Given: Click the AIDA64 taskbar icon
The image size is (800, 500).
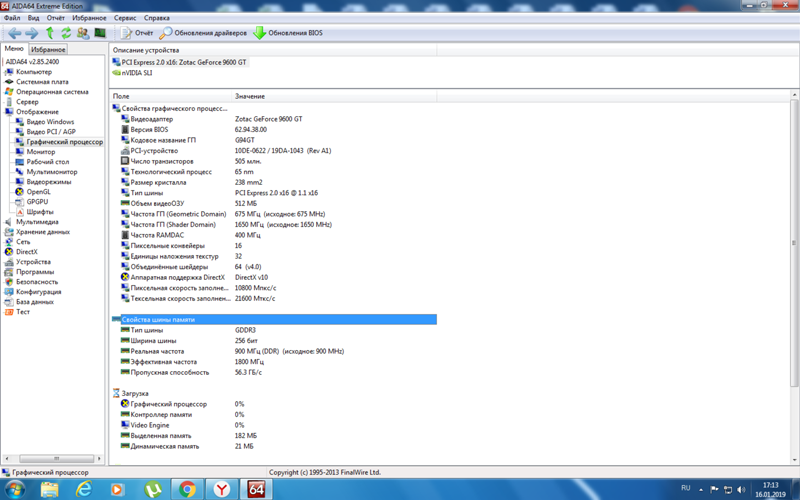Looking at the screenshot, I should click(256, 490).
